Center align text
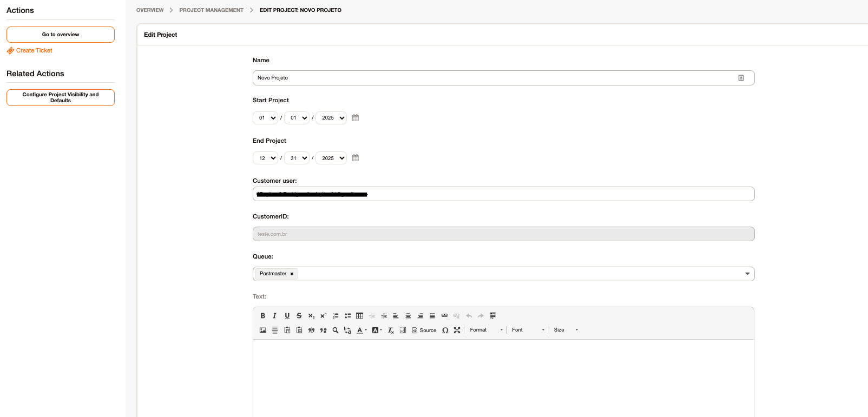 tap(408, 316)
